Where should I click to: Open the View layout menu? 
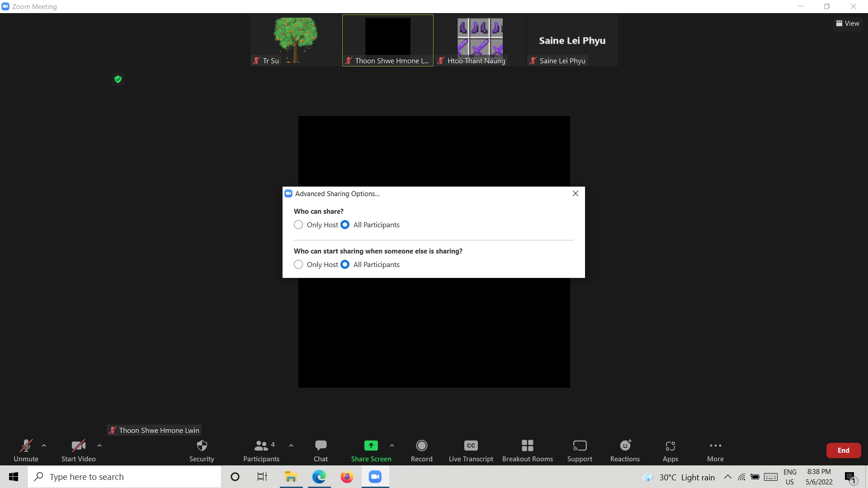pos(847,23)
